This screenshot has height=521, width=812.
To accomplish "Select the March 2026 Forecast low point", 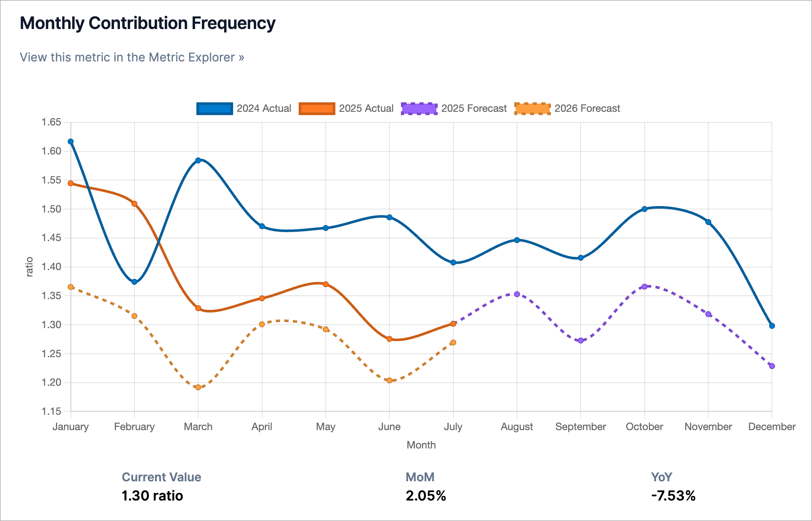I will point(198,387).
